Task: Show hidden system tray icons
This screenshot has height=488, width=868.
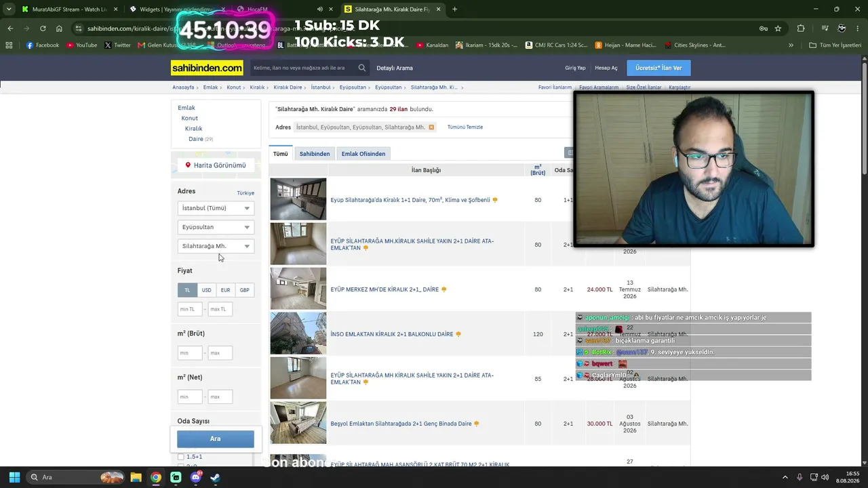Action: click(785, 477)
